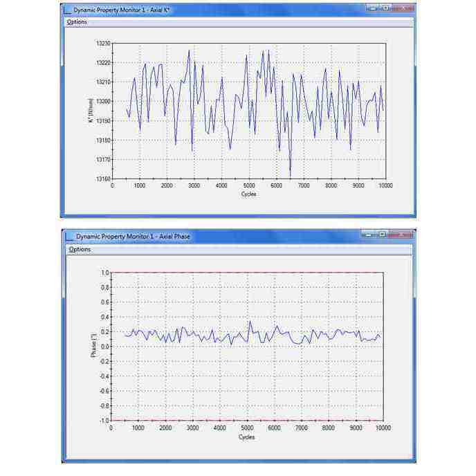This screenshot has height=476, width=476.
Task: Maximize the Axial K* monitor window
Action: point(386,8)
